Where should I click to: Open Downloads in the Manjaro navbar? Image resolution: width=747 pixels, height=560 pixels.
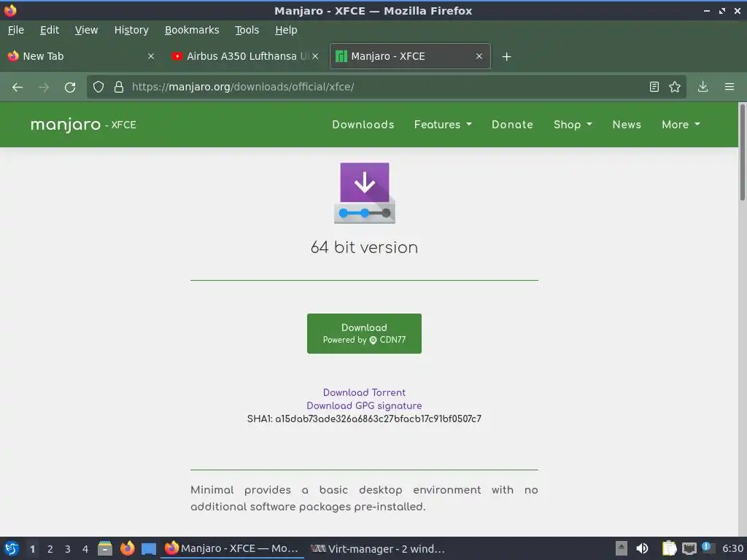pos(363,124)
